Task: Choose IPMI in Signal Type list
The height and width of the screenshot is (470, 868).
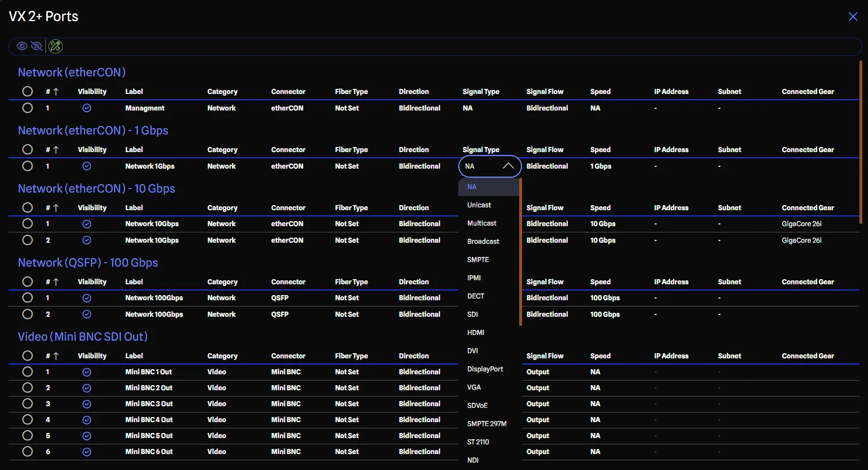Action: pos(489,278)
